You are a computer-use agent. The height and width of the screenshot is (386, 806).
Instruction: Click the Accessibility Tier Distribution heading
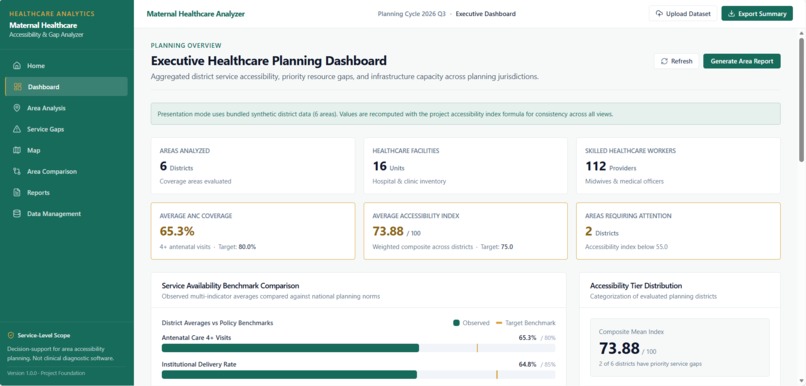click(636, 286)
